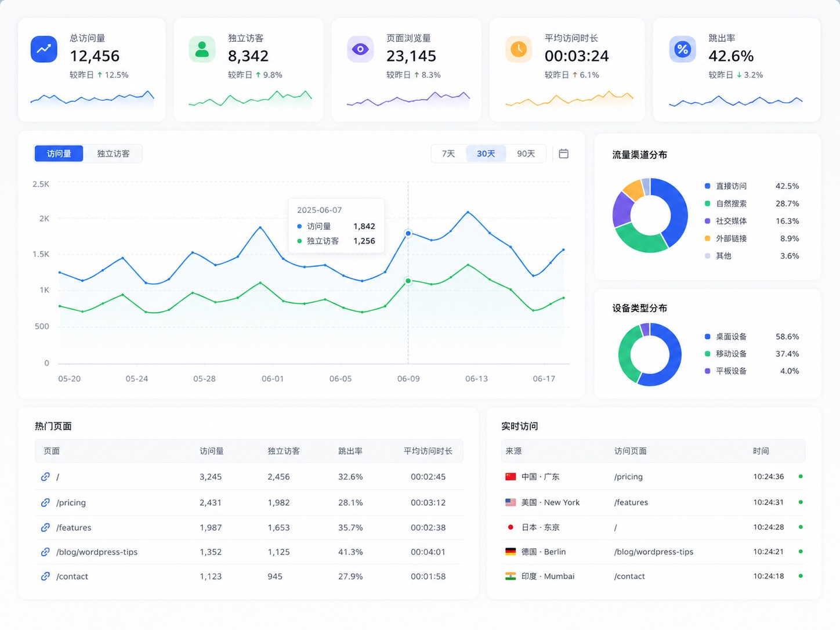Open the /features link in realtime visits
840x630 pixels.
click(631, 502)
